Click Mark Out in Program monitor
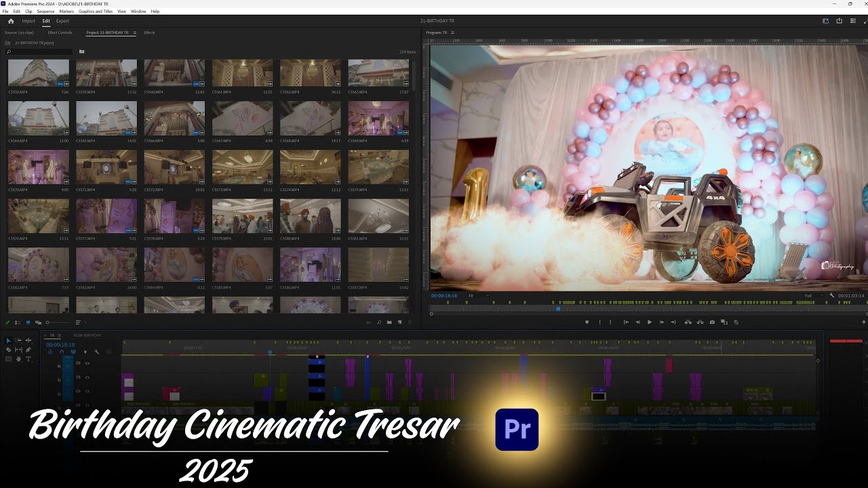Screen dimensions: 868x488 click(611, 322)
